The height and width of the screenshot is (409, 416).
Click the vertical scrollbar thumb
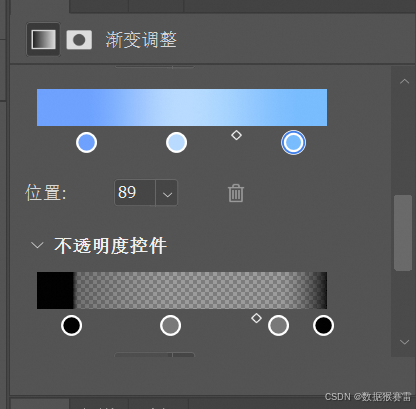tap(403, 233)
